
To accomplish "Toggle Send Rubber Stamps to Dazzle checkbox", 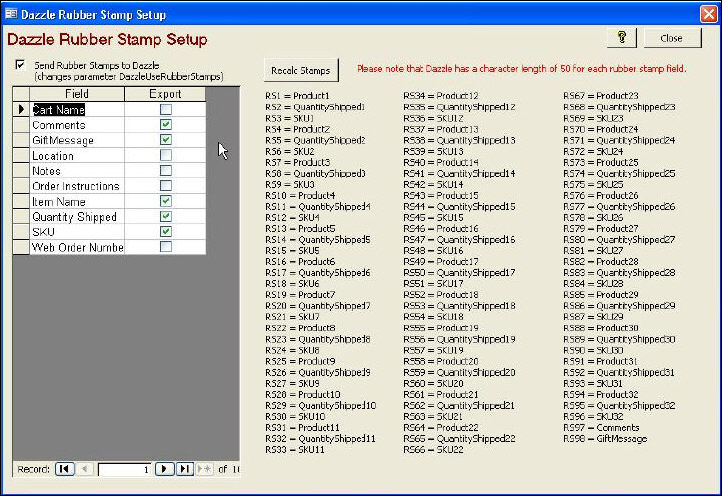I will point(20,64).
